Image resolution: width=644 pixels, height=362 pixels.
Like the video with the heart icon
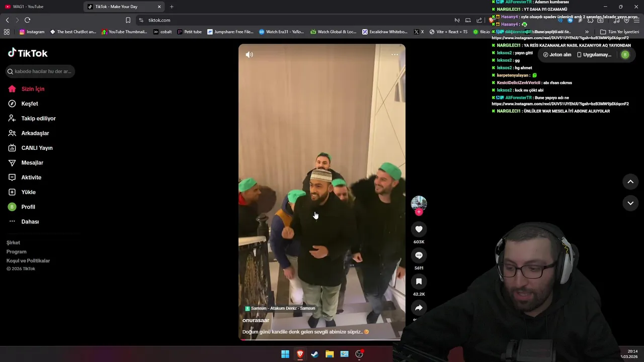point(419,229)
